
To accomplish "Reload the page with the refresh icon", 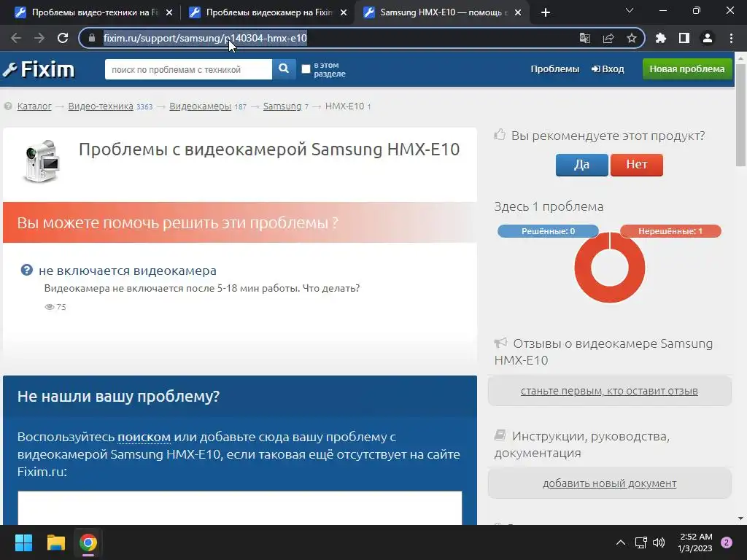I will [x=63, y=38].
